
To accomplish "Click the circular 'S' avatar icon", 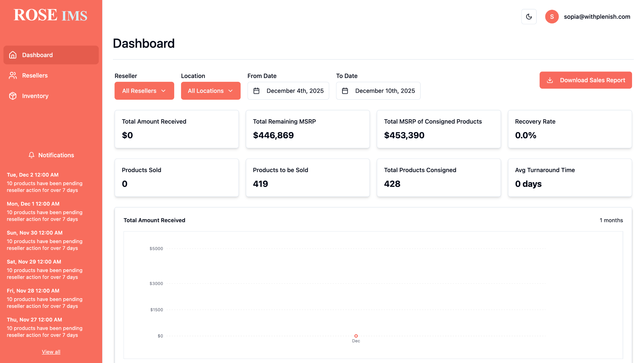I will pyautogui.click(x=552, y=17).
